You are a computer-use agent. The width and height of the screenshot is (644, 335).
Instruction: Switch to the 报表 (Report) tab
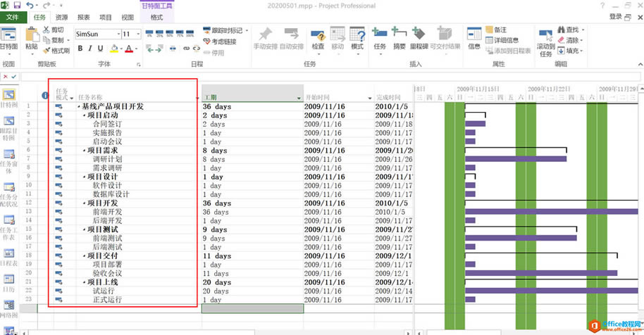[84, 17]
